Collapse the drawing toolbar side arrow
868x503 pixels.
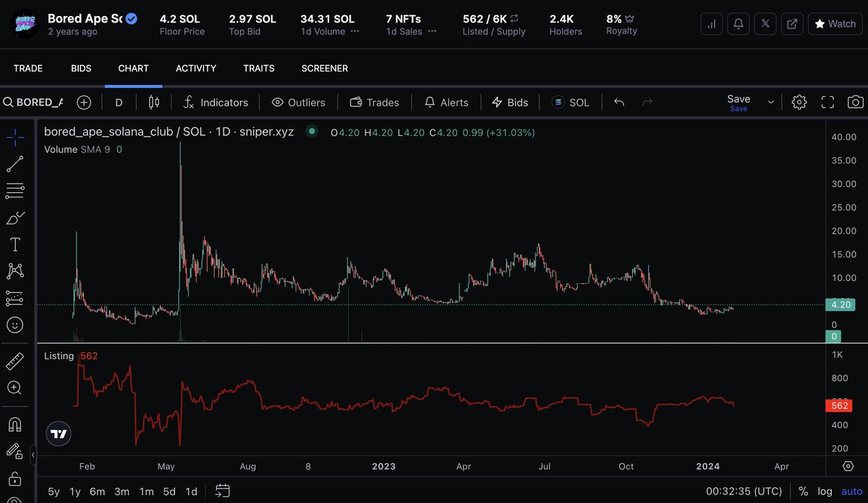[x=33, y=455]
